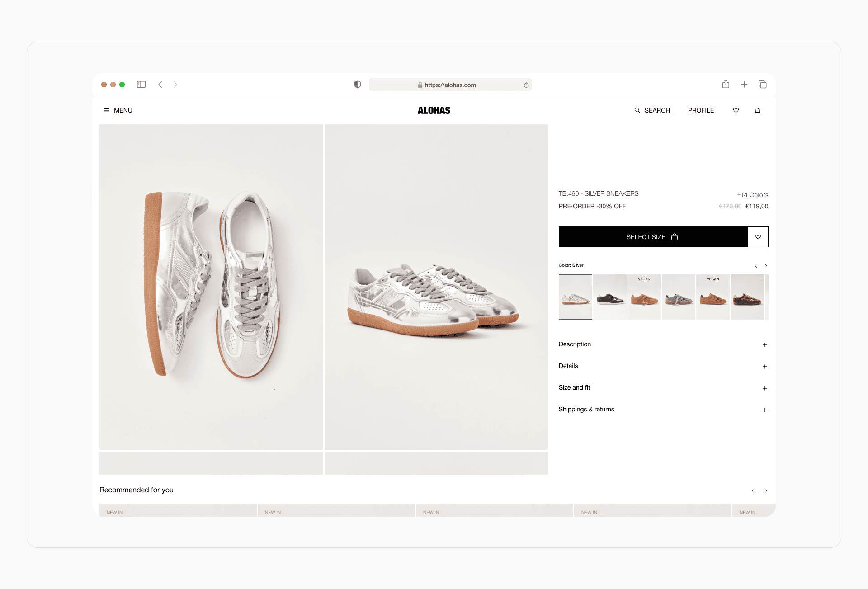868x589 pixels.
Task: Click the search magnifier icon
Action: (x=637, y=110)
